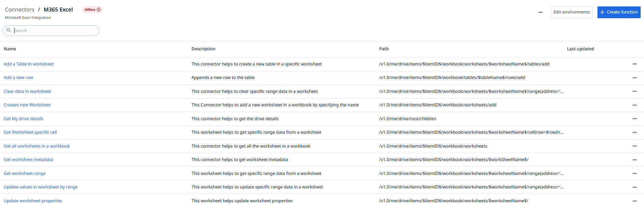Open row menu for Clear data in worksheet

[x=635, y=91]
